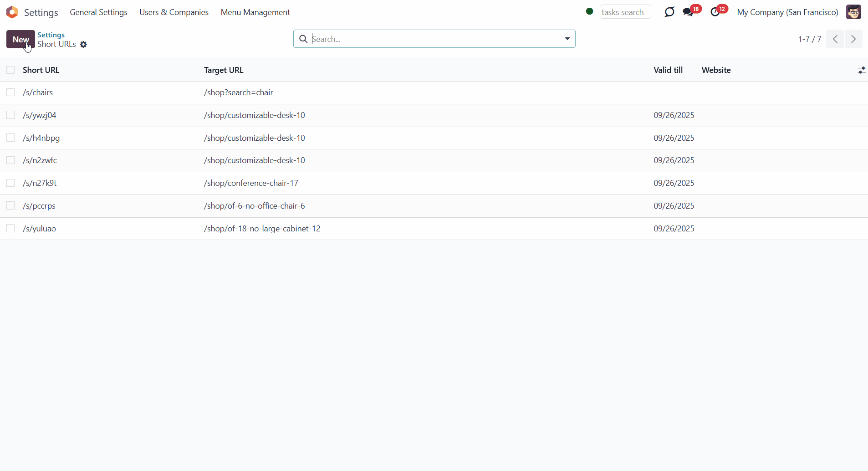This screenshot has height=471, width=868.
Task: Click 09/26/2025 date in /s/yuluao row
Action: [674, 229]
